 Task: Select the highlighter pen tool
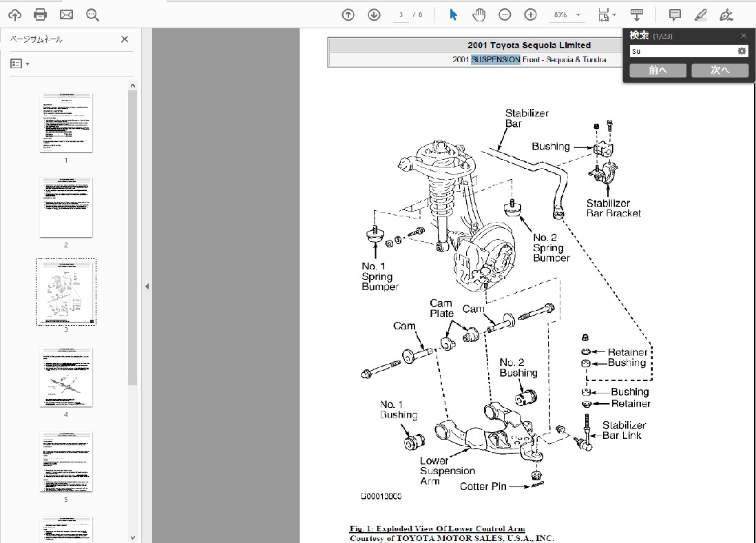coord(700,15)
